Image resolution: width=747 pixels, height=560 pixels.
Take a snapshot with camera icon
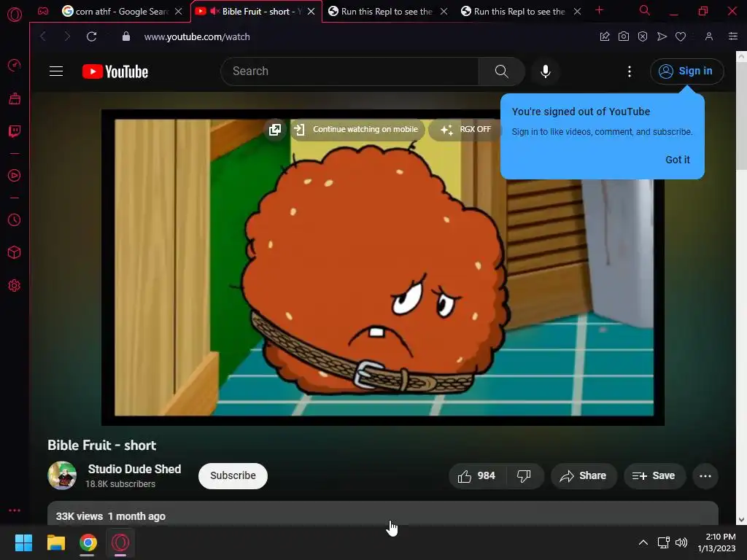point(624,36)
